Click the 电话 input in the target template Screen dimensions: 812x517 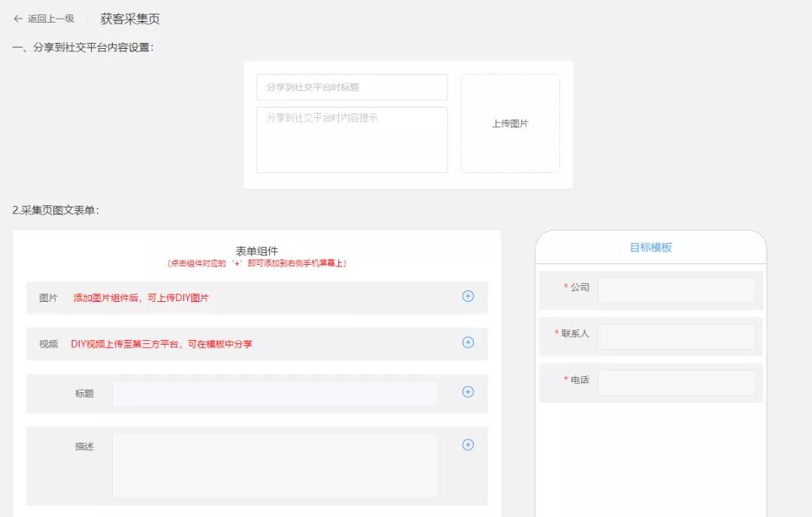click(676, 382)
